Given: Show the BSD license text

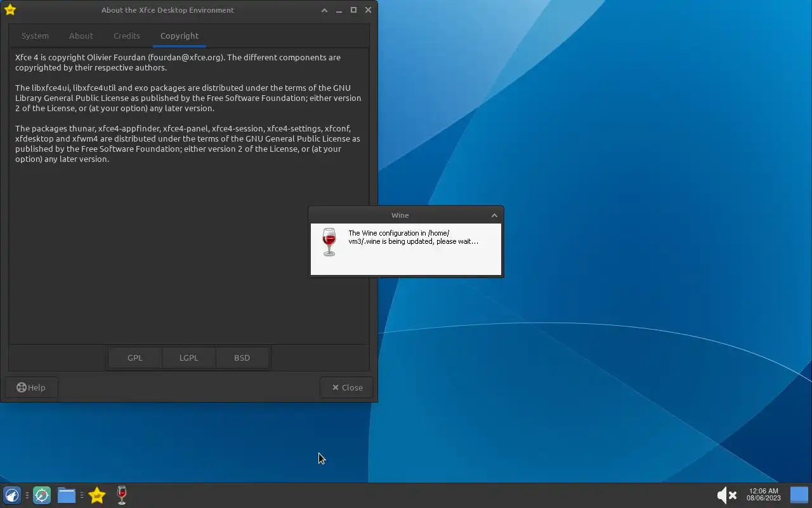Looking at the screenshot, I should (x=242, y=358).
